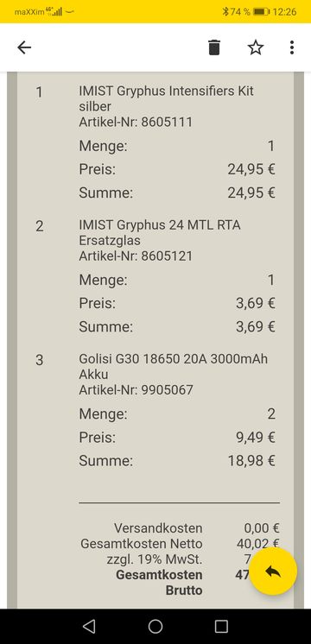Tap Artikel-Nr: 9905067 text

pos(136,390)
